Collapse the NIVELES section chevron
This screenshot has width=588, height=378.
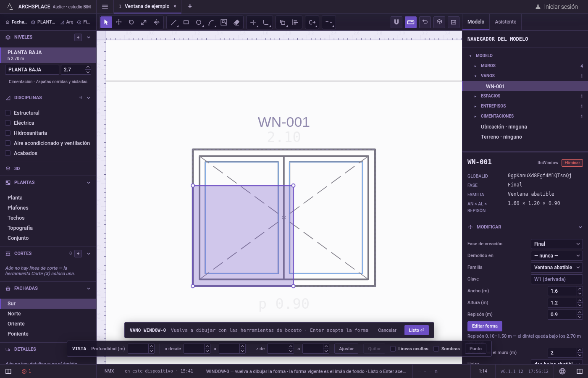click(x=89, y=37)
